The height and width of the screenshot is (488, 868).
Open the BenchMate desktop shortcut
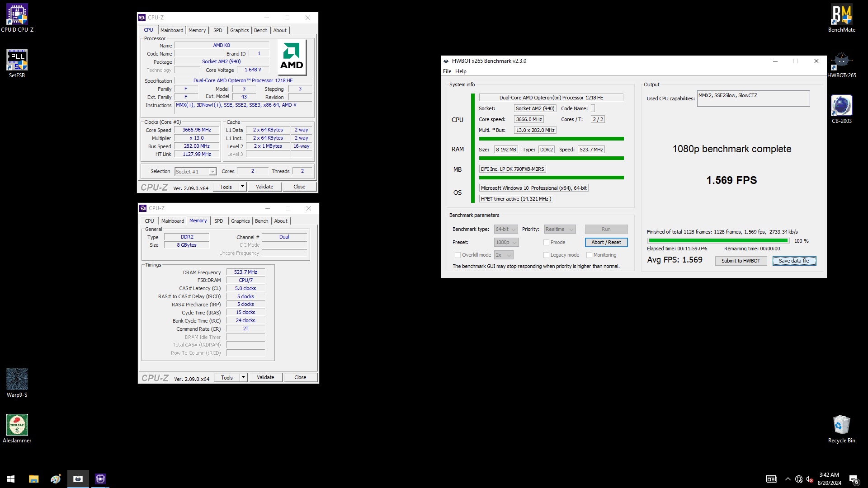tap(841, 18)
